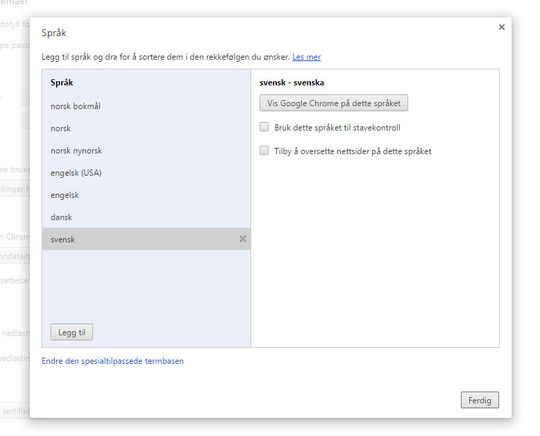Enable spell check checkbox for svensk

point(264,127)
